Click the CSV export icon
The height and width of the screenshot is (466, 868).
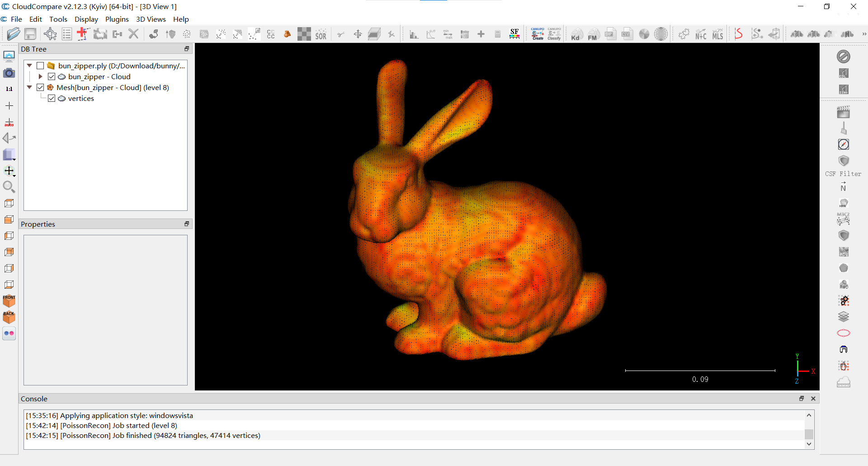coord(627,34)
